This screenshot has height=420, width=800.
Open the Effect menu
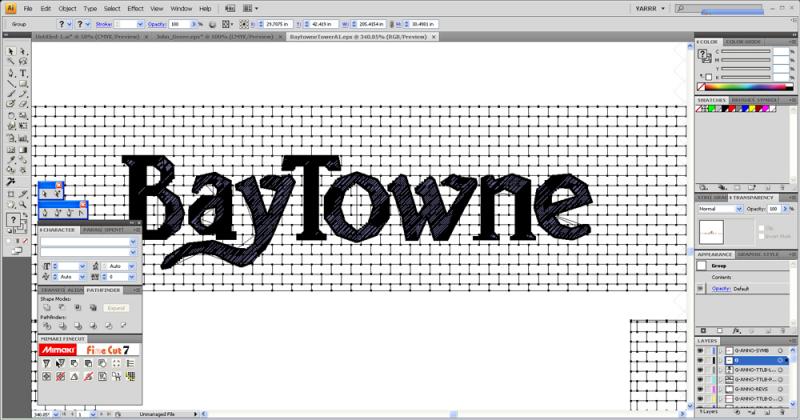[135, 9]
